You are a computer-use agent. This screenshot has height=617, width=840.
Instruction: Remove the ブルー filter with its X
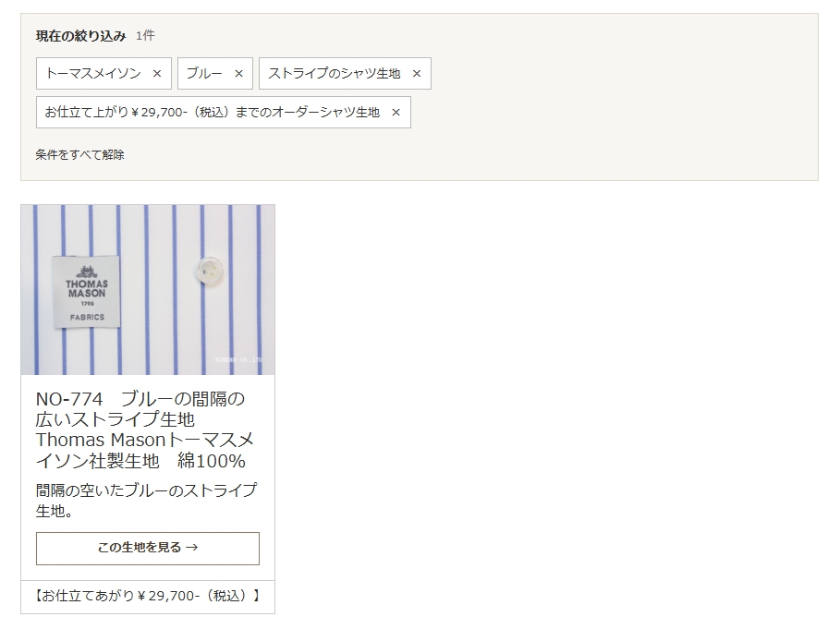[x=239, y=73]
